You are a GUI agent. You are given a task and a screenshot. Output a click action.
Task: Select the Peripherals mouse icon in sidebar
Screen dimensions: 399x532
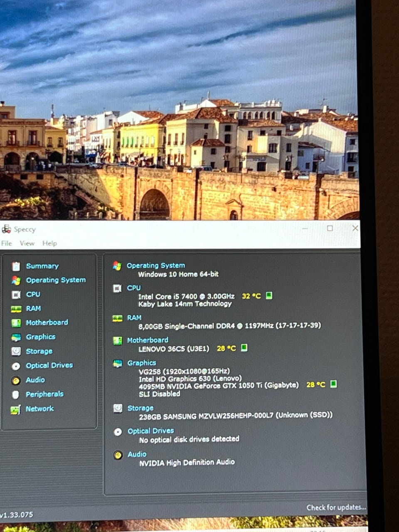tap(16, 395)
